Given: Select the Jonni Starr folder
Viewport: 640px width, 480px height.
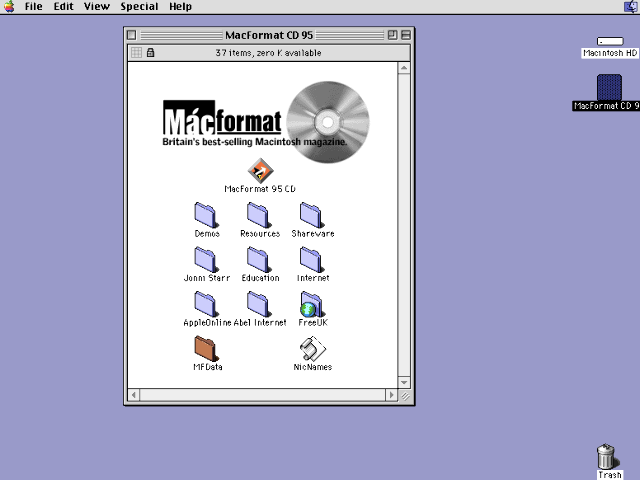Looking at the screenshot, I should 206,260.
